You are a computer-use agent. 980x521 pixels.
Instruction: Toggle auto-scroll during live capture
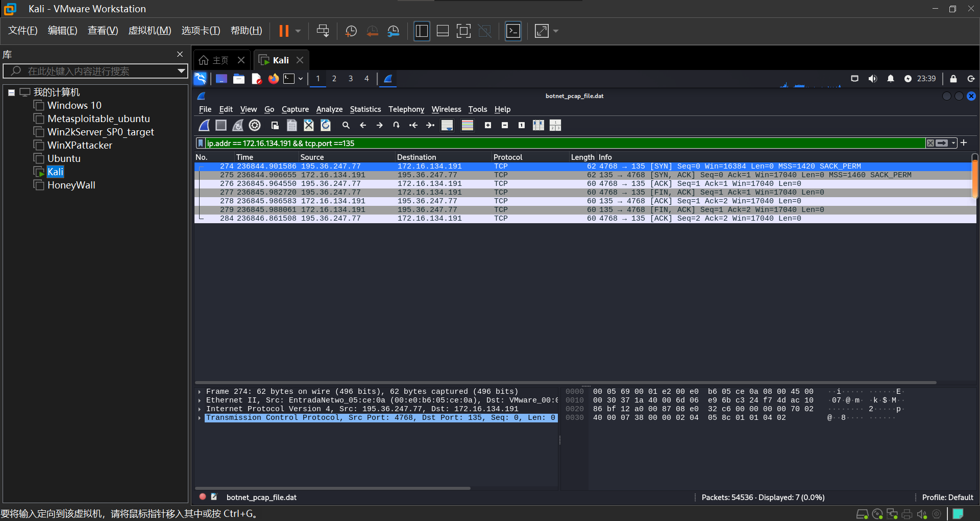tap(447, 125)
